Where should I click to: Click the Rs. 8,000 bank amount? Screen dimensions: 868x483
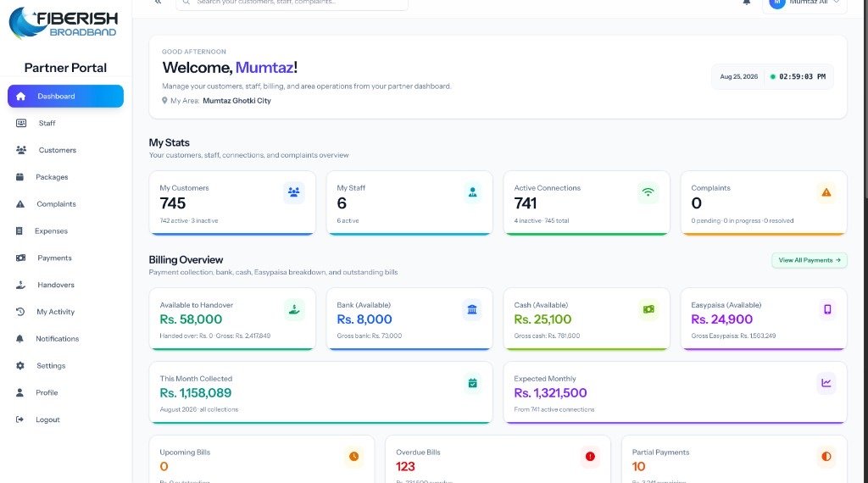pyautogui.click(x=364, y=319)
